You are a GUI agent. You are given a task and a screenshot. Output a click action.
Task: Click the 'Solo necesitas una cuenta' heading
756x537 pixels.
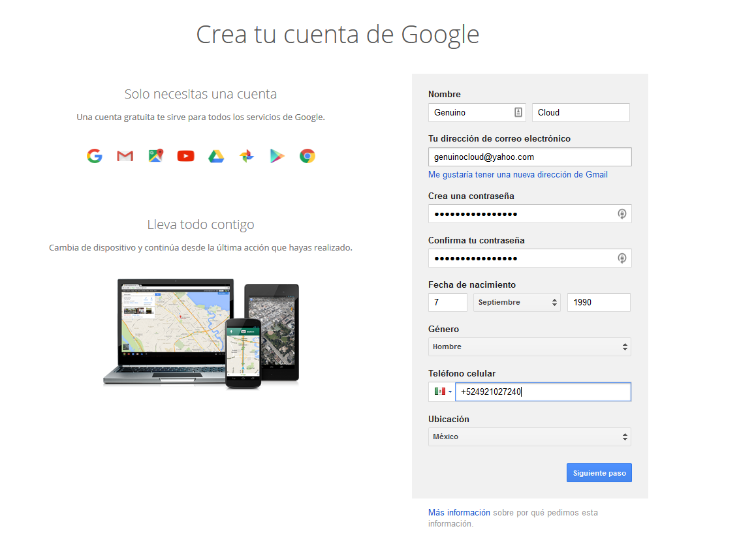pos(200,94)
